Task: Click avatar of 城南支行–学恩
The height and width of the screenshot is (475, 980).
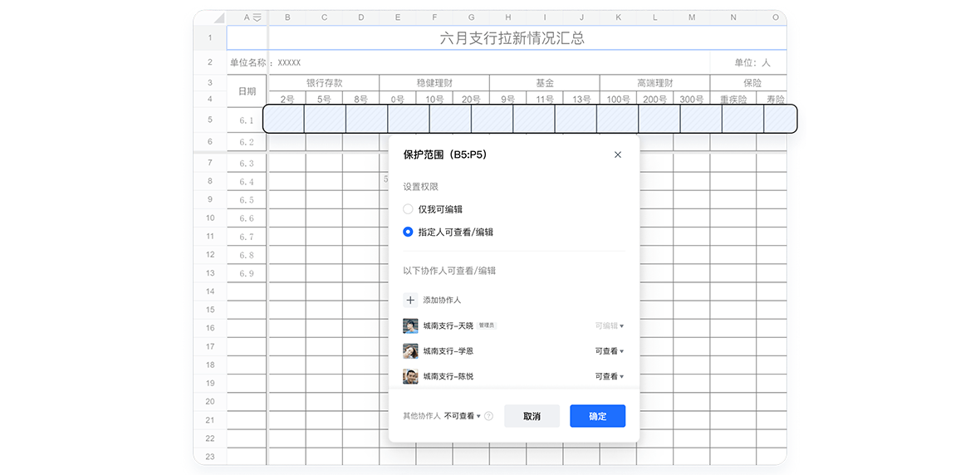Action: [410, 351]
